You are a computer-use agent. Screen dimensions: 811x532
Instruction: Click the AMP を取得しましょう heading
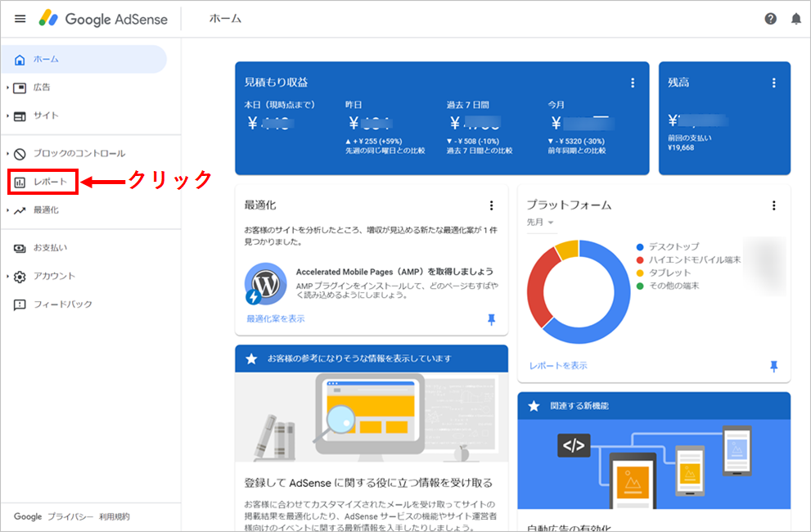point(394,272)
